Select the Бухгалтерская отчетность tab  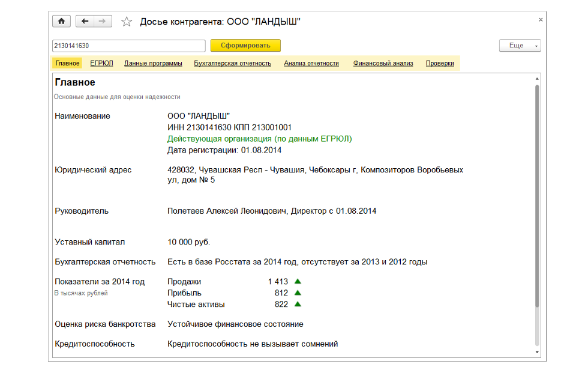232,63
